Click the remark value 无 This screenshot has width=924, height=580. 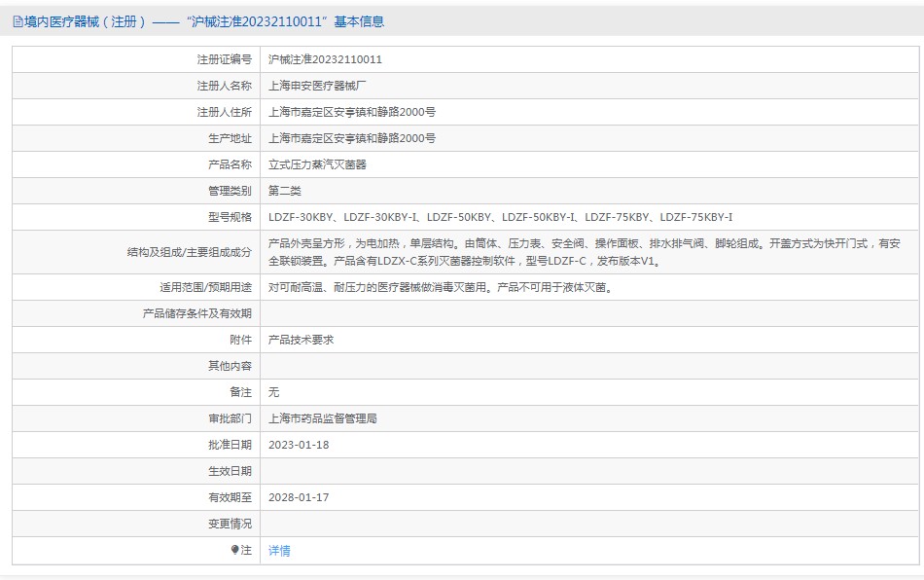coord(273,392)
